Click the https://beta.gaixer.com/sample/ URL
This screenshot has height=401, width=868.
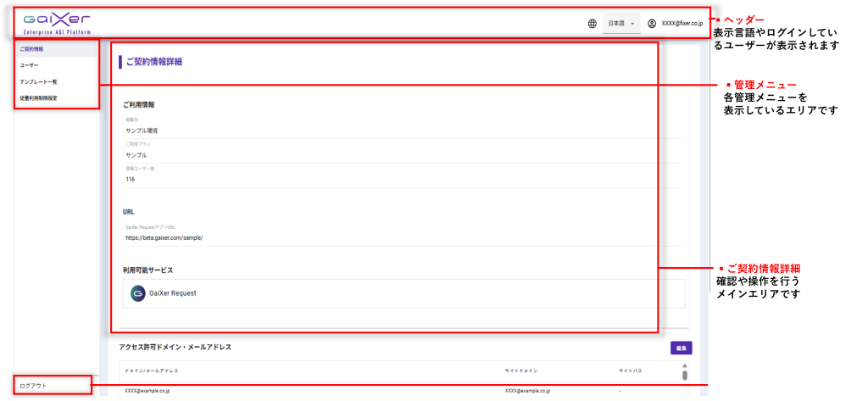coord(164,238)
